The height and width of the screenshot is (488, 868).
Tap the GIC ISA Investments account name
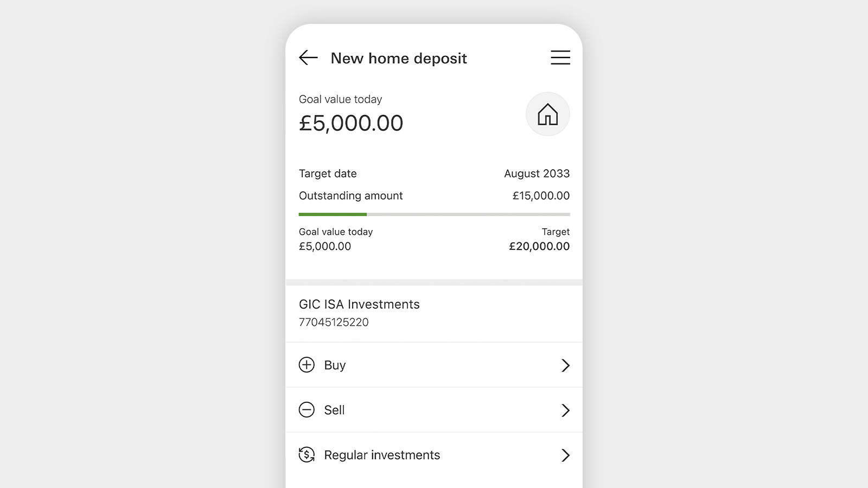[x=359, y=304]
